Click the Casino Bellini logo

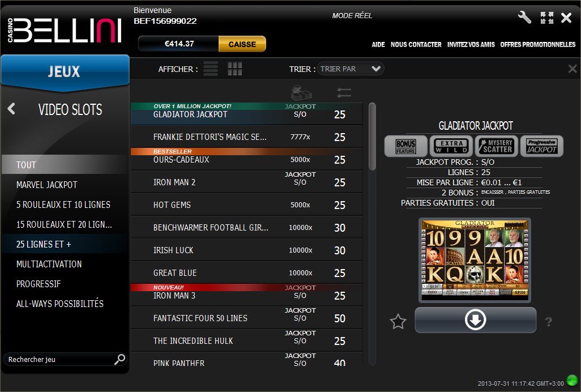(65, 31)
